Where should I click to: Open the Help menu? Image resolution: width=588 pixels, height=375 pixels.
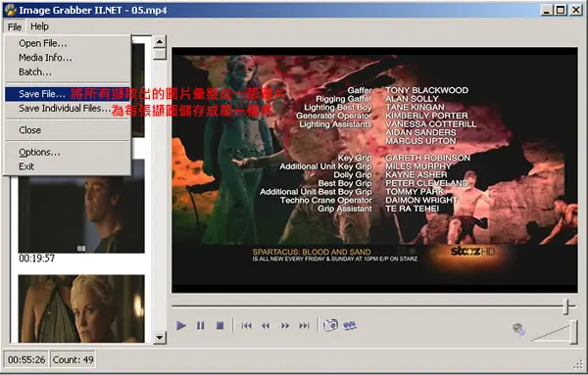click(39, 26)
